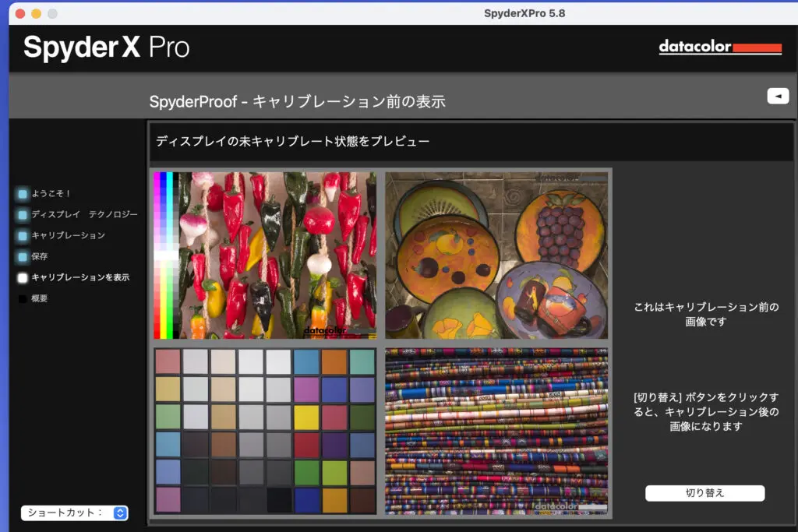798x532 pixels.
Task: Click the ディスプレイ テクノロジー step indicator icon
Action: click(x=22, y=214)
